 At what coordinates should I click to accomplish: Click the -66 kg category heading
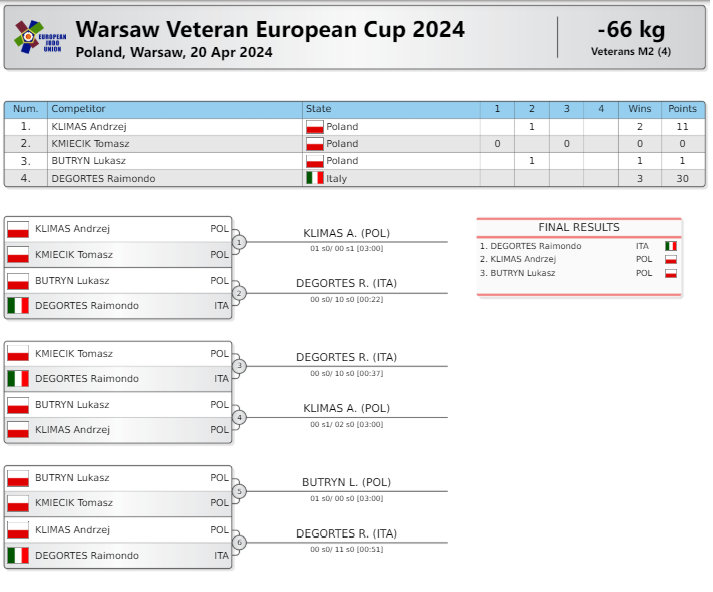[631, 30]
